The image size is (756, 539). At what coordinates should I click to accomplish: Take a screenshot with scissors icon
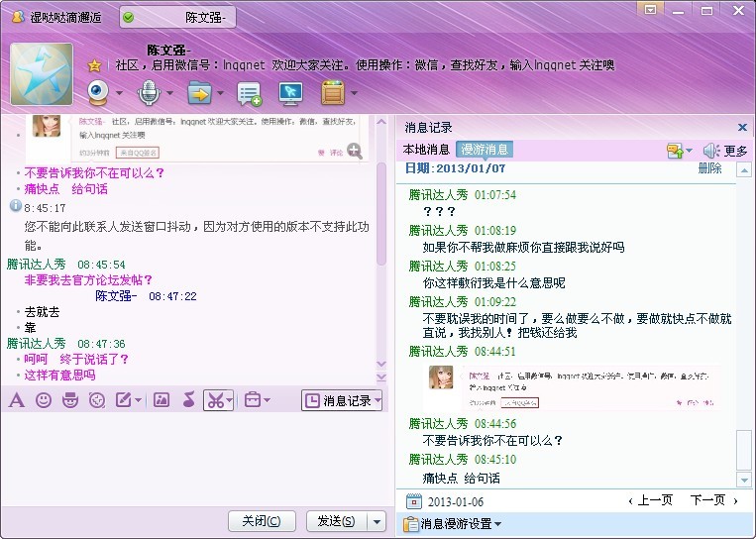point(216,400)
